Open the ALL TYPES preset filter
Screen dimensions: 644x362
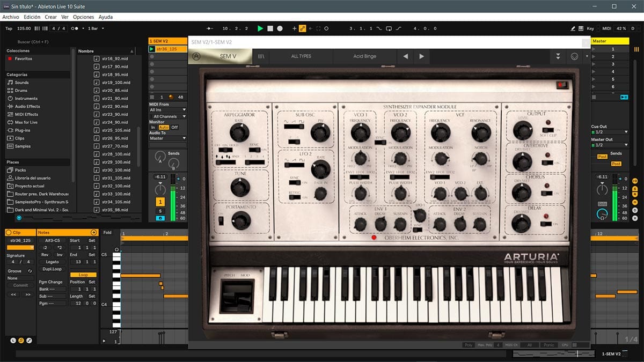click(301, 56)
